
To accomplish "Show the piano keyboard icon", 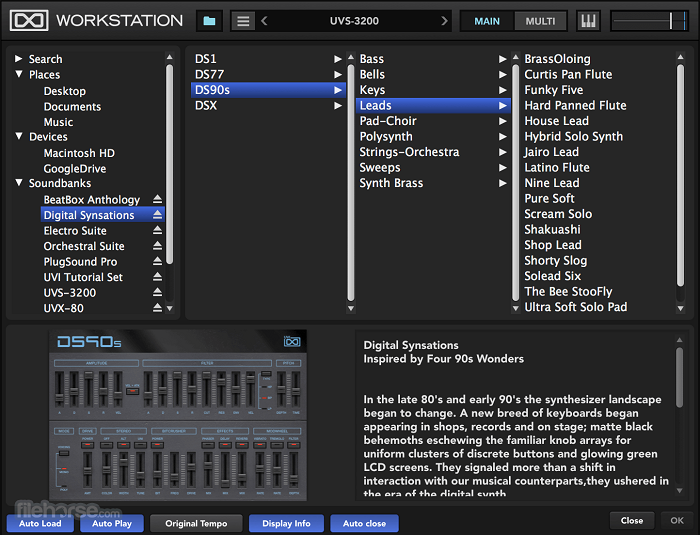I will coord(588,20).
